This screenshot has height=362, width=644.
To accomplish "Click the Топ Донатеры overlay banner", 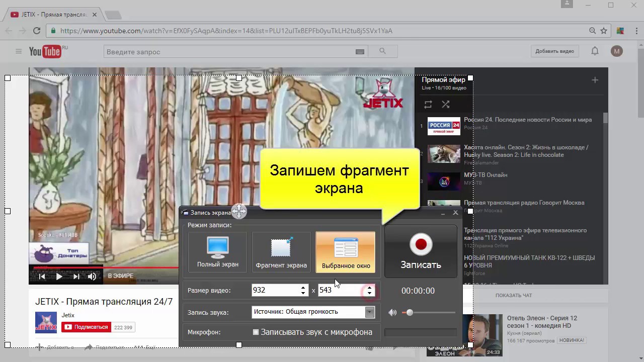I will tap(59, 252).
